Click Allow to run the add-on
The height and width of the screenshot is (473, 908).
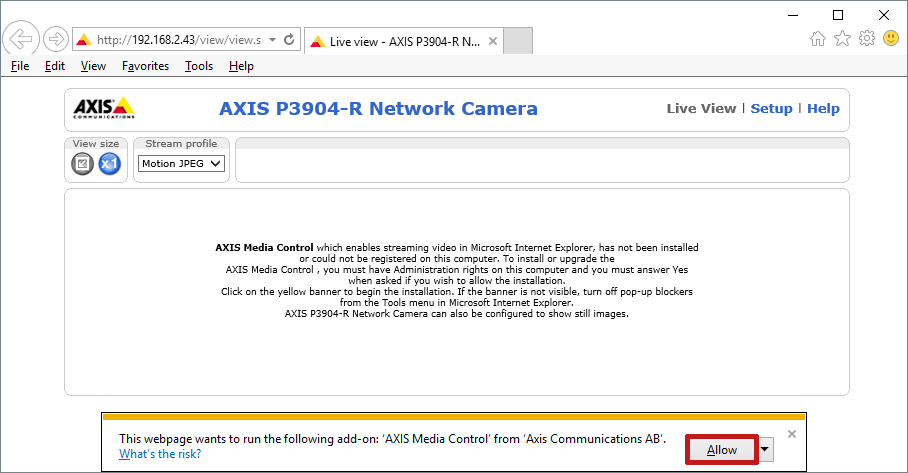click(722, 450)
